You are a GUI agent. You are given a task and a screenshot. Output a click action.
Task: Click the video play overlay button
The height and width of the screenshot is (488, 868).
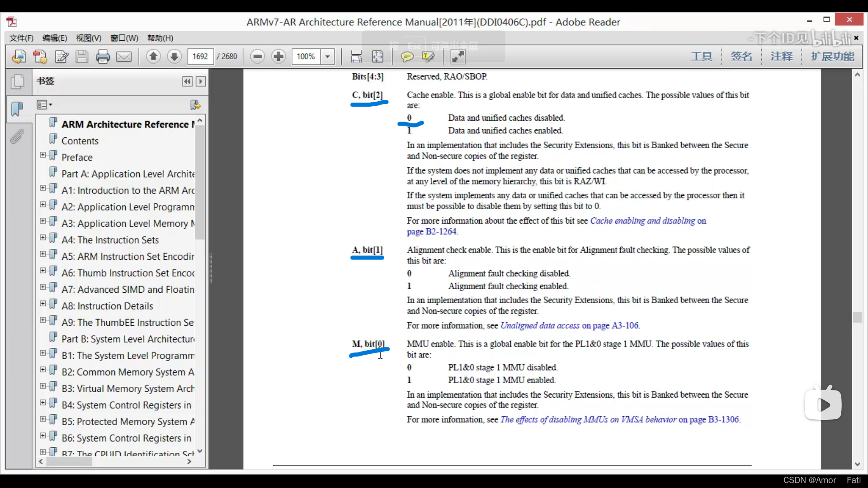click(823, 404)
